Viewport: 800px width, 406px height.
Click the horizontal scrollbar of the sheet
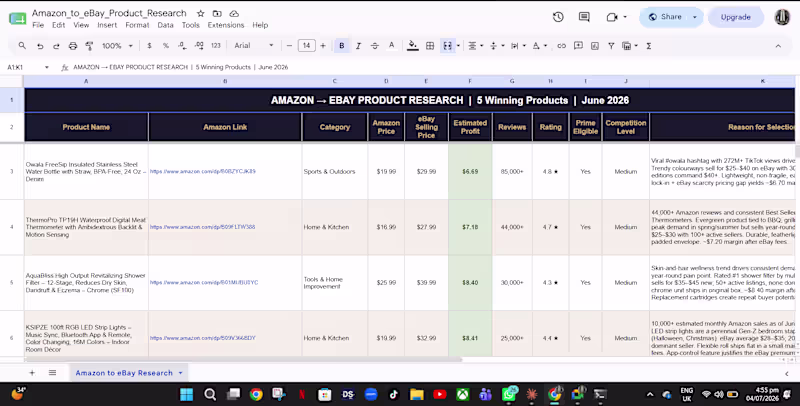point(242,359)
